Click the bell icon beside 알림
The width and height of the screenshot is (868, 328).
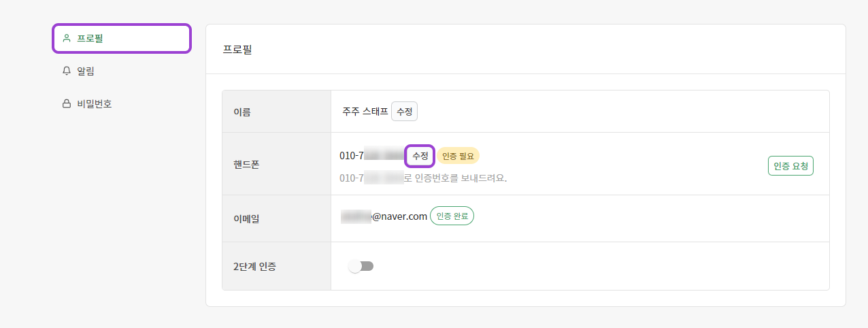click(67, 71)
